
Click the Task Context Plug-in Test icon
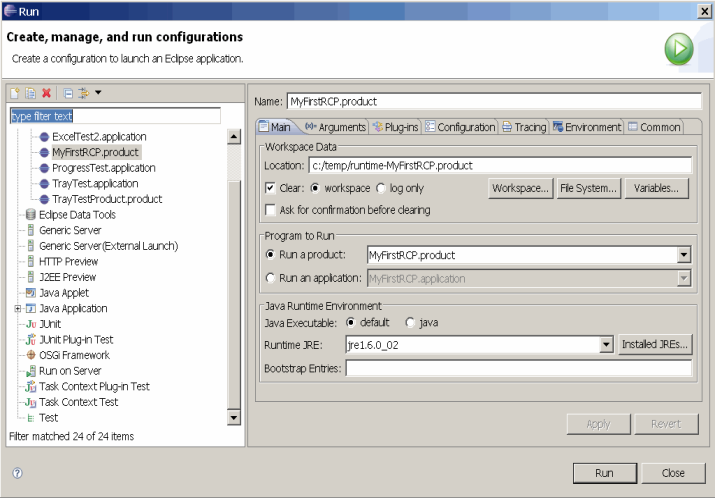tap(31, 387)
